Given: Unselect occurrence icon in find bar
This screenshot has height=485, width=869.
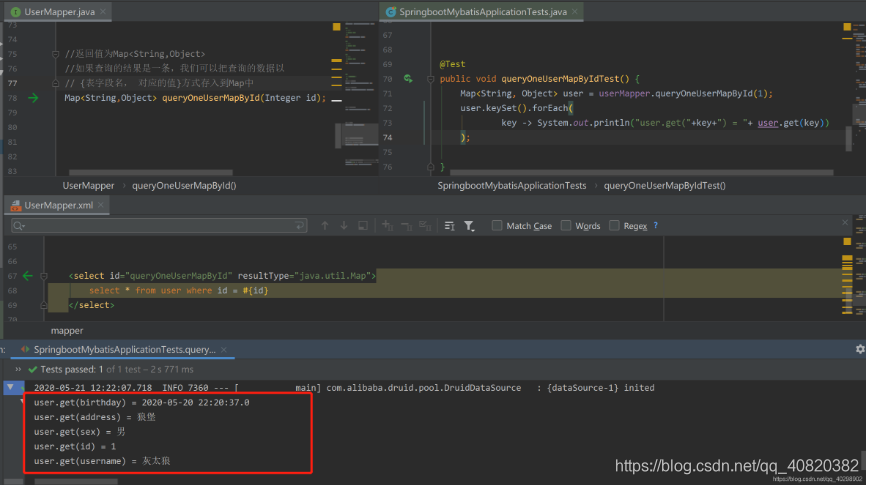Looking at the screenshot, I should pos(406,226).
